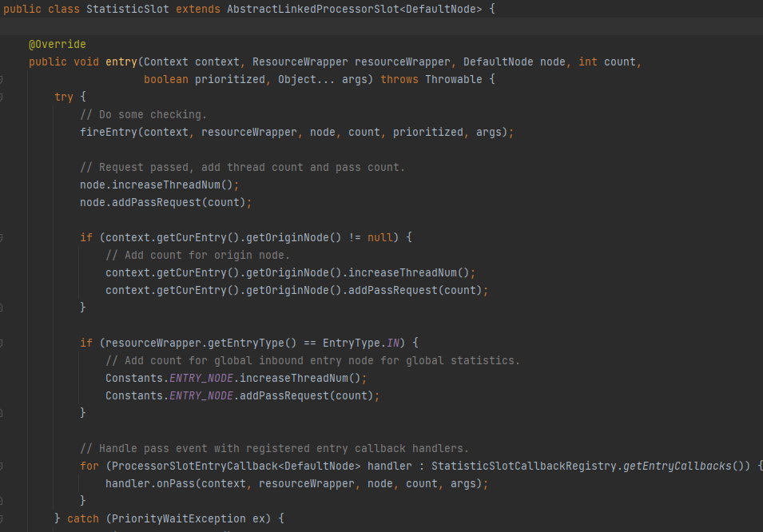Fold the getOriginNode null-check if block

tap(2, 237)
